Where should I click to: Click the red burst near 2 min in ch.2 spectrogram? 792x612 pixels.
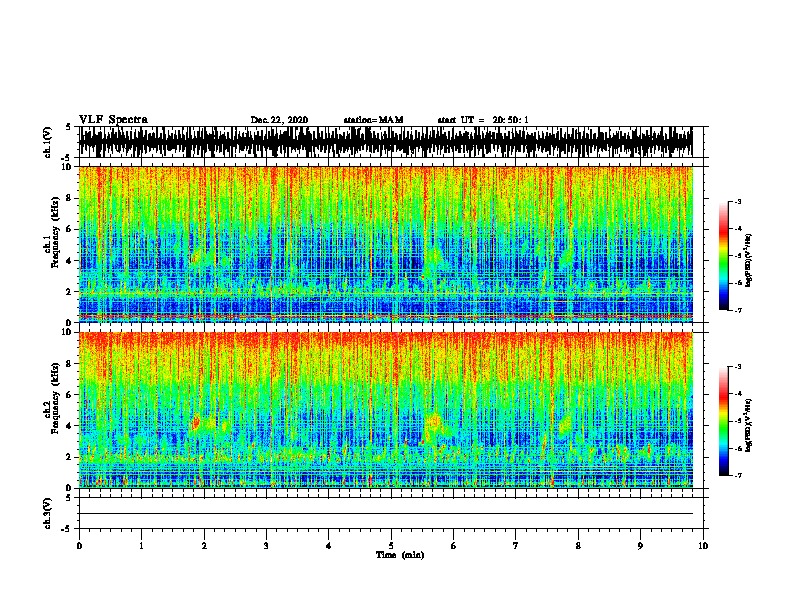coord(196,422)
